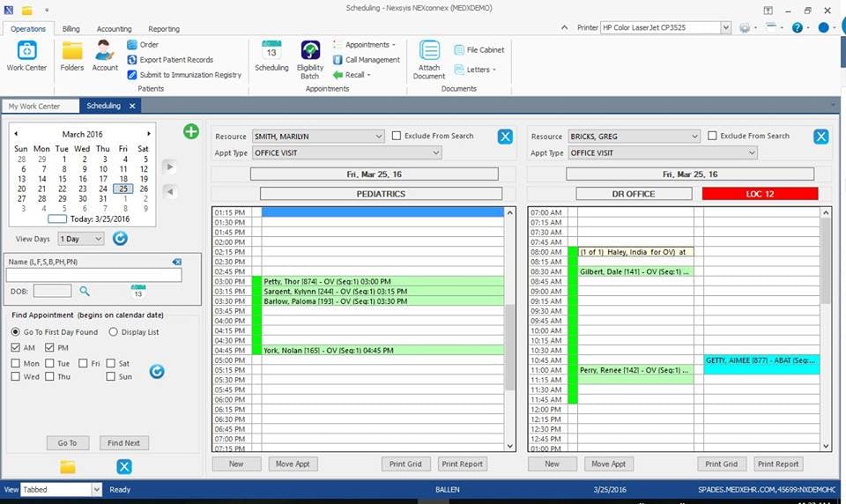Open the Tabbed view dropdown in status bar
This screenshot has height=504, width=846.
point(97,489)
